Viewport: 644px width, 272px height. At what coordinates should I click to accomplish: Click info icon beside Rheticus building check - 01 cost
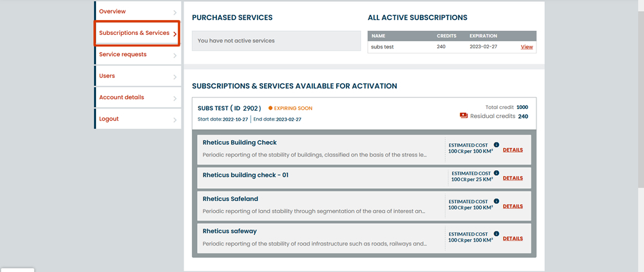click(496, 173)
